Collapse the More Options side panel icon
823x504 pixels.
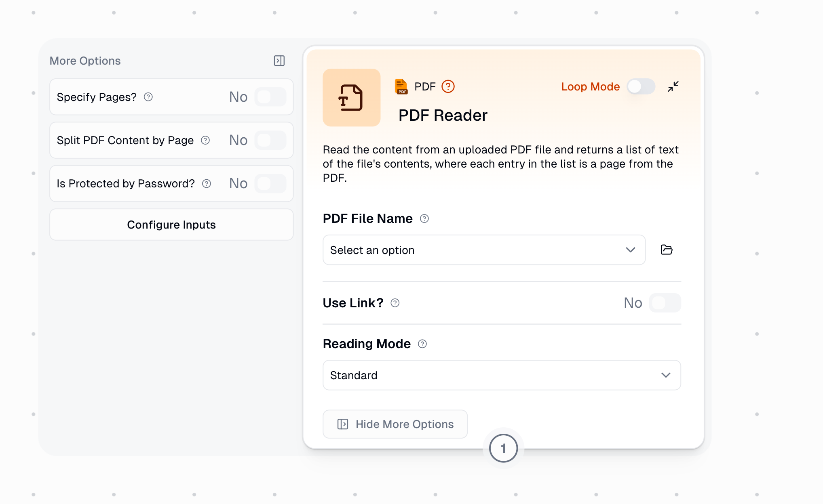[279, 61]
